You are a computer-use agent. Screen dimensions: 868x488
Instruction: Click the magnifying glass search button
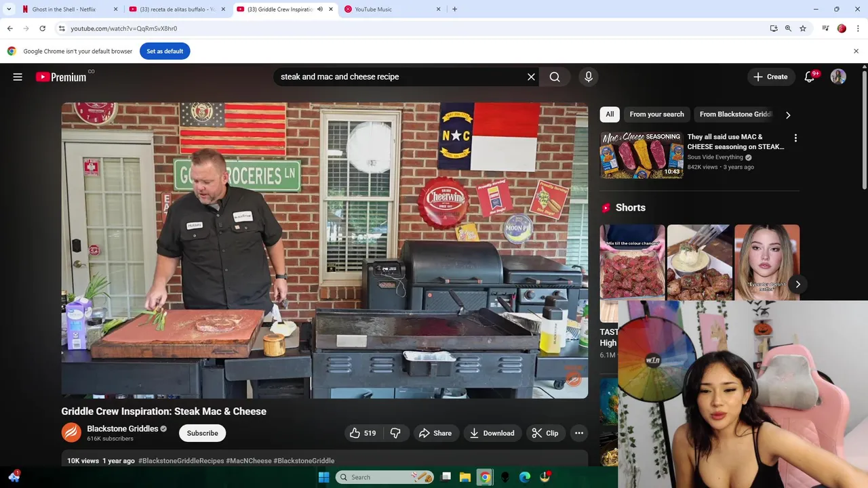[x=555, y=77]
